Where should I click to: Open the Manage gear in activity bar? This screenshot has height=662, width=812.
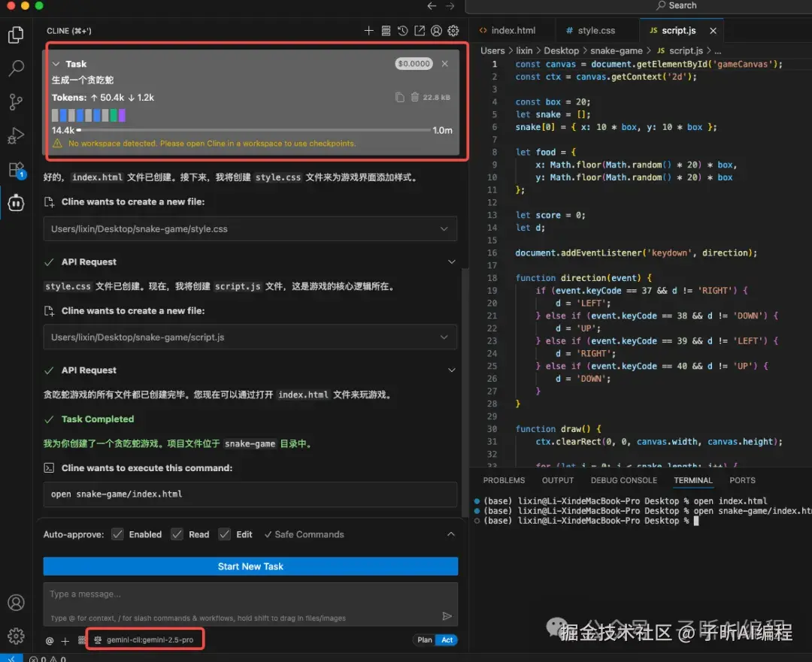point(16,636)
